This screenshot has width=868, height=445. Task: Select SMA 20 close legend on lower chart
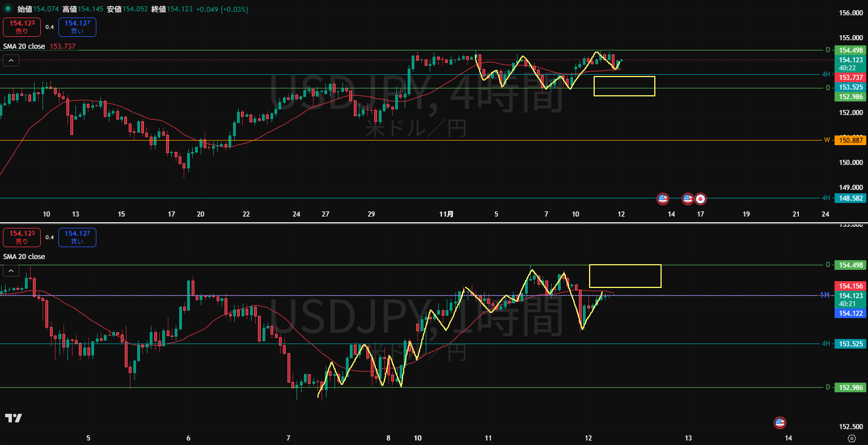click(x=24, y=257)
